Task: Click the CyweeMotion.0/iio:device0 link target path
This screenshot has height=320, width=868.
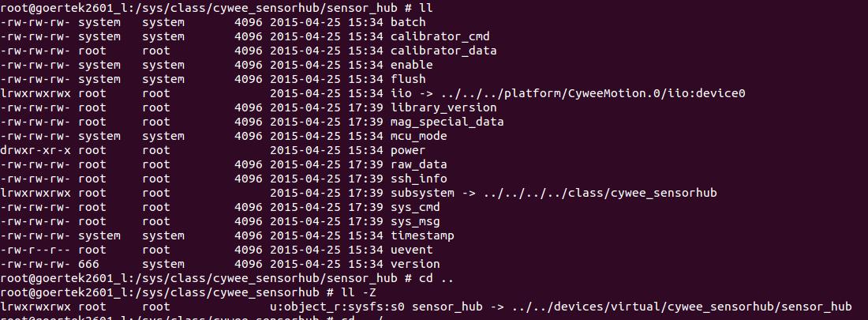Action: coord(655,93)
